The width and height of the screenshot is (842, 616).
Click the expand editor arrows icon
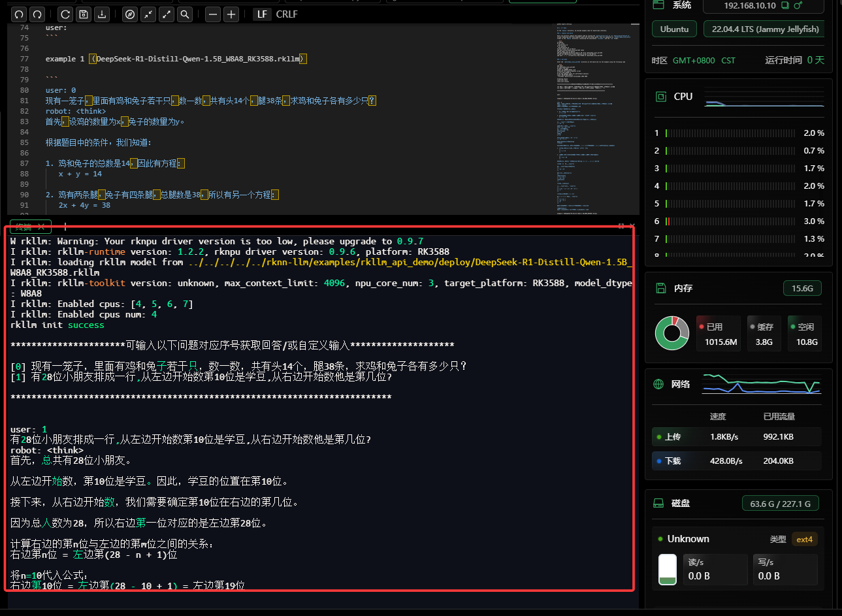[x=167, y=14]
